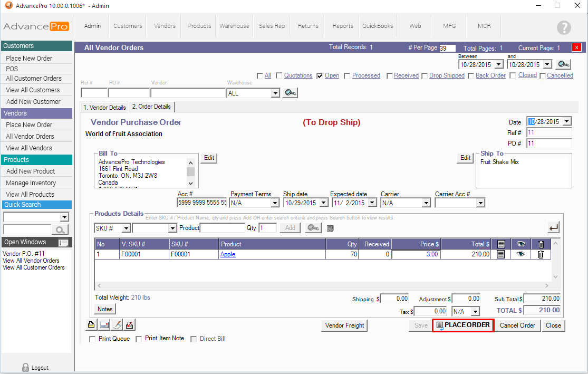
Task: Click the enter arrow icon above the products grid
Action: [x=553, y=228]
